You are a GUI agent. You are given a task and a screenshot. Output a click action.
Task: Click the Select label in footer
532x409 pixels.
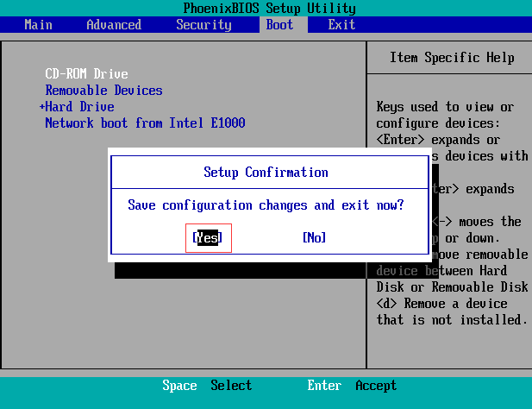[231, 385]
